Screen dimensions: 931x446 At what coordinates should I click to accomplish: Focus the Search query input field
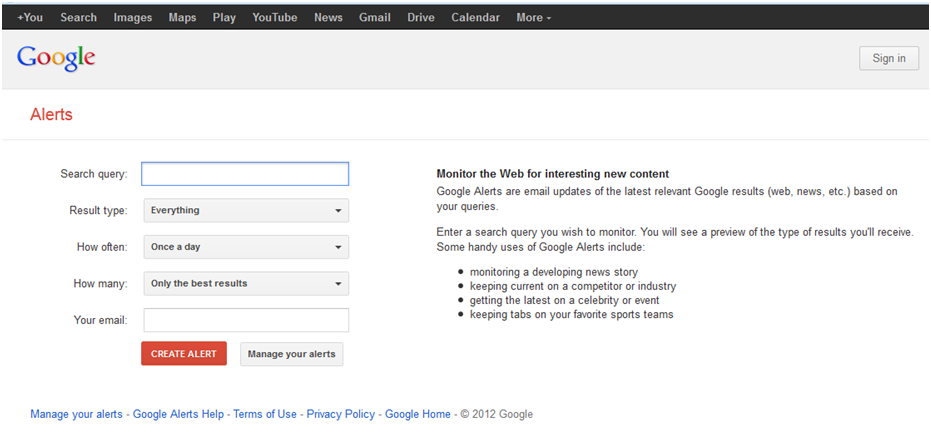[x=245, y=174]
